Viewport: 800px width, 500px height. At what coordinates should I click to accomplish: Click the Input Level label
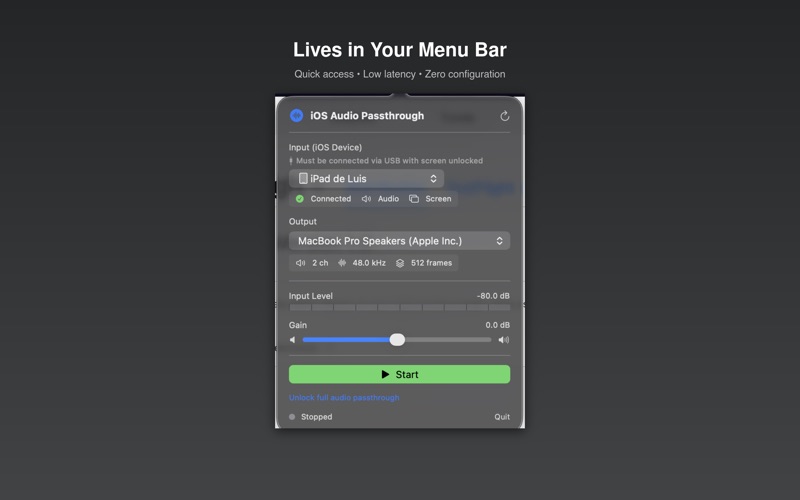pos(311,296)
